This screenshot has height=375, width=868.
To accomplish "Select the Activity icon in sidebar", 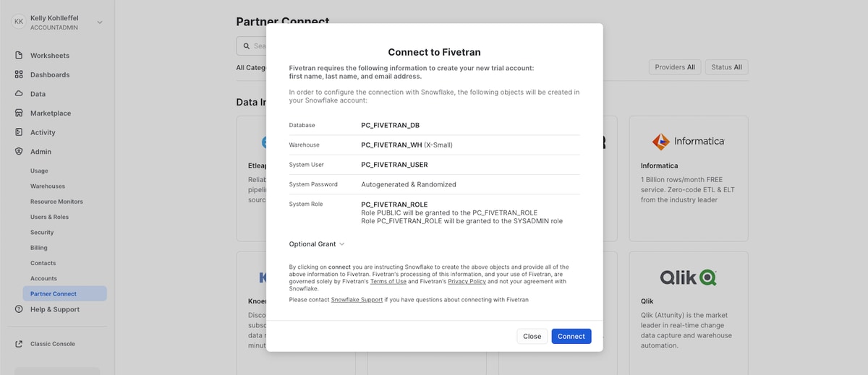I will point(19,132).
